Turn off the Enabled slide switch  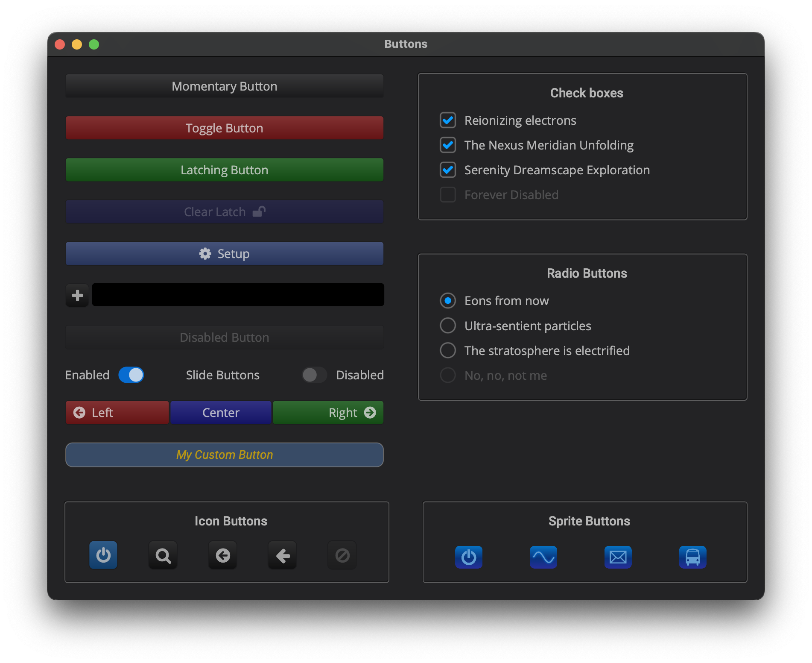tap(131, 375)
